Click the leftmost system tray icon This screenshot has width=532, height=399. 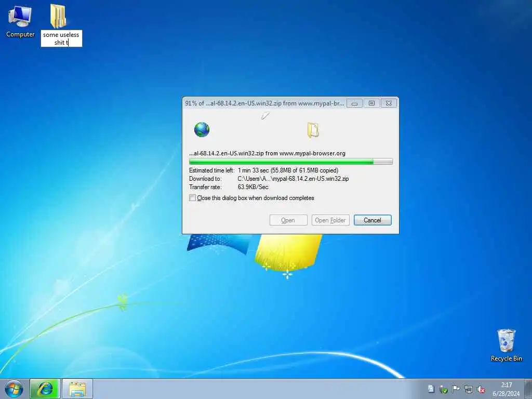tap(431, 389)
